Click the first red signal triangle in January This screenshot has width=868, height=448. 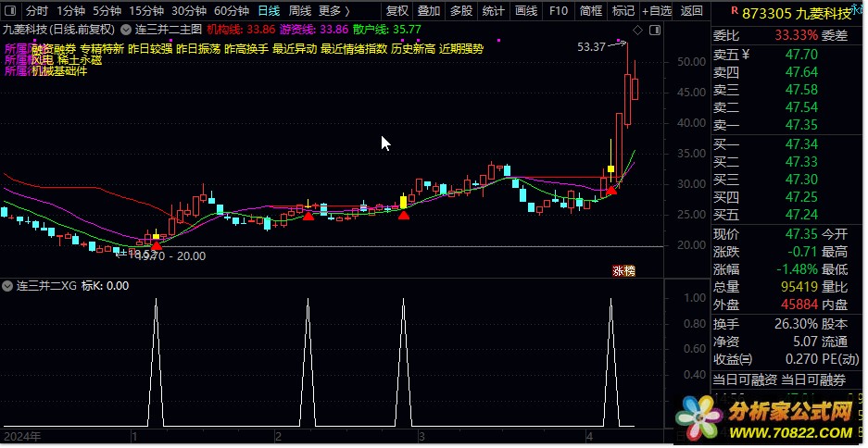click(x=157, y=245)
